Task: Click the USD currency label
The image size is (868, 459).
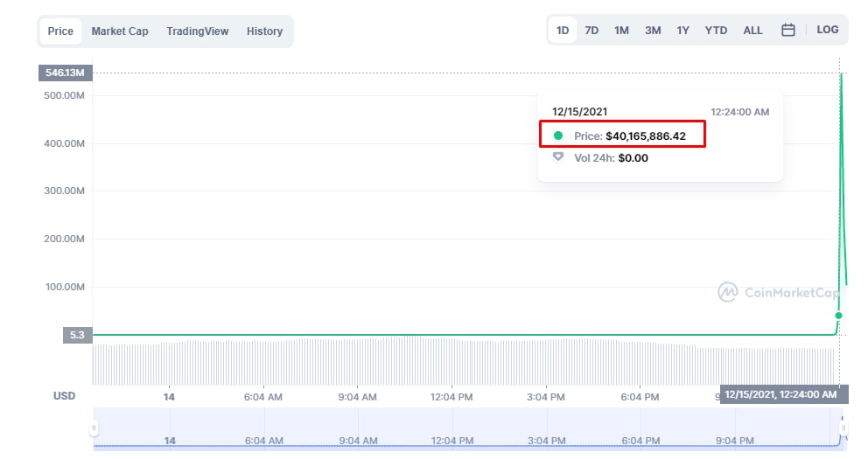Action: [x=64, y=396]
